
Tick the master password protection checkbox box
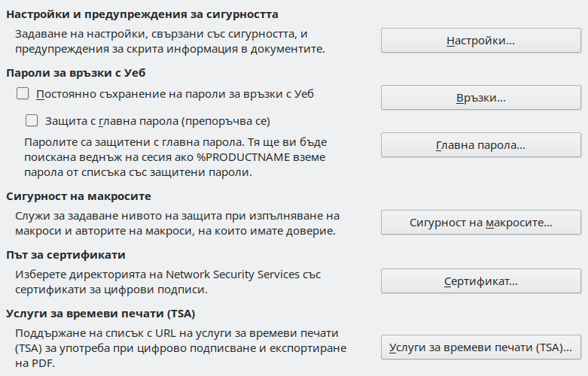(x=32, y=120)
